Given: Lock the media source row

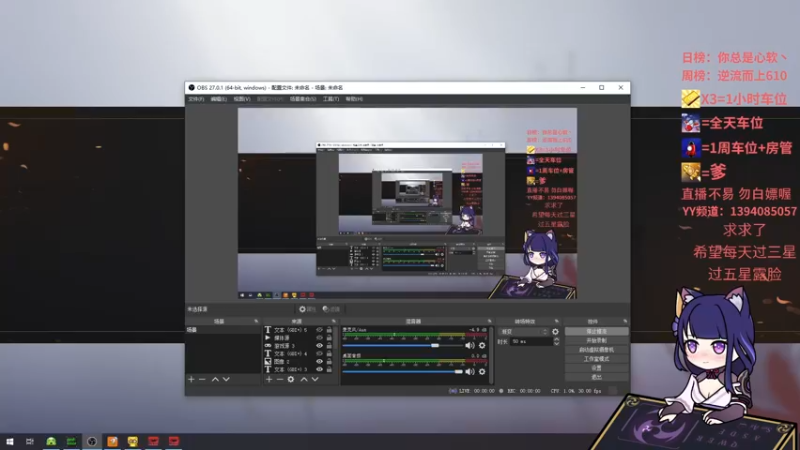Looking at the screenshot, I should [x=329, y=338].
